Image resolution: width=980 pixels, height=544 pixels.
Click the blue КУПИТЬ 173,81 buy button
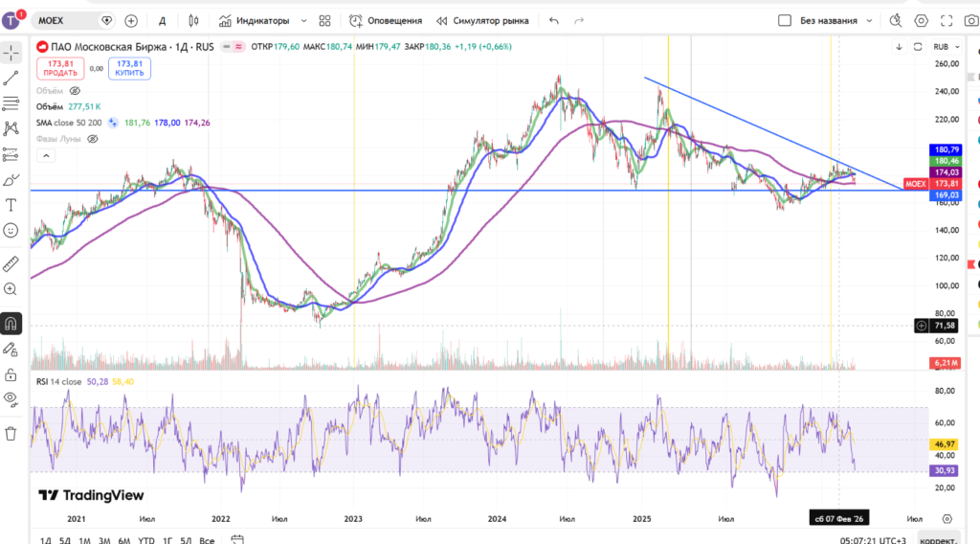(x=129, y=68)
